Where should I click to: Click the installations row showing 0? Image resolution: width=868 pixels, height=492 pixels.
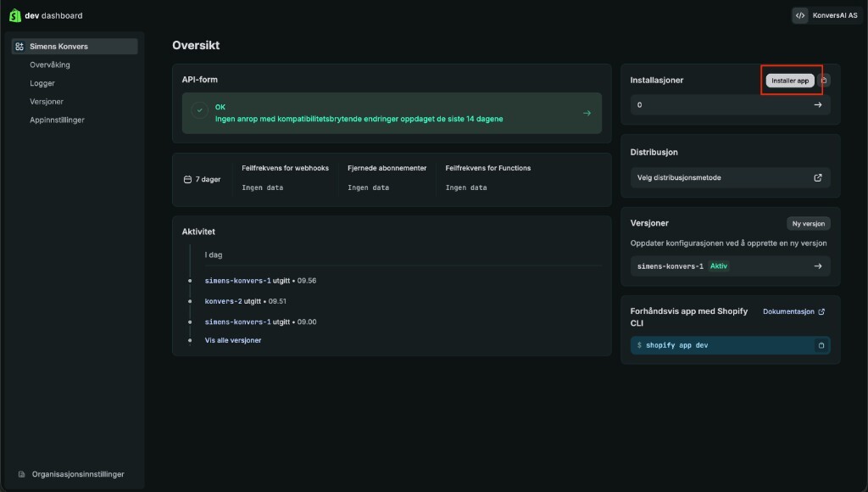tap(730, 104)
